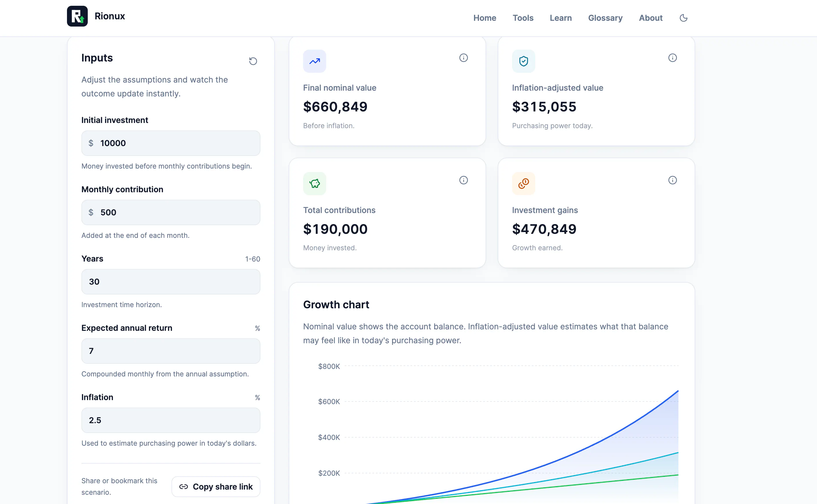The image size is (817, 504).
Task: Toggle dark mode with the moon icon
Action: pos(683,18)
